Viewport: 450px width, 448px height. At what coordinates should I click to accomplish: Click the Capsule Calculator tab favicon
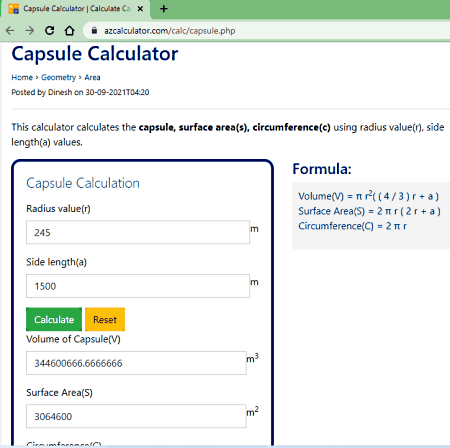14,9
